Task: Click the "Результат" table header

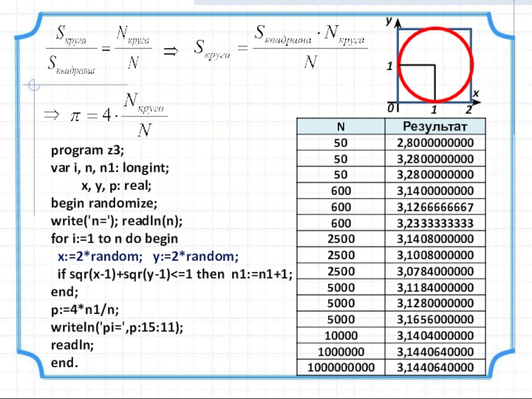Action: (x=435, y=126)
